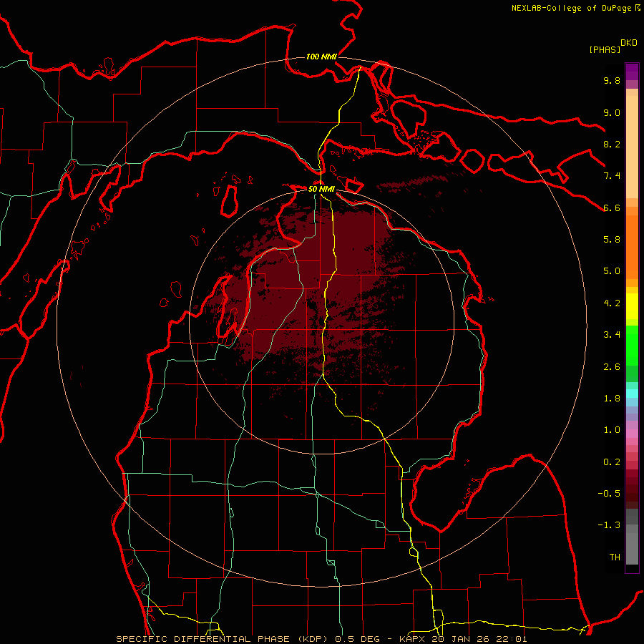Image resolution: width=644 pixels, height=644 pixels.
Task: Click the -0.5 legend value
Action: pyautogui.click(x=609, y=494)
